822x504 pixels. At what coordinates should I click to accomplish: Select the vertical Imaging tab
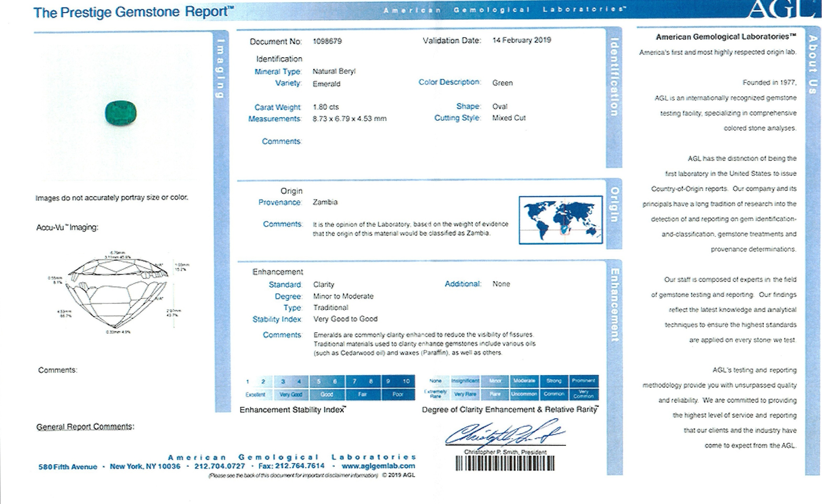220,68
